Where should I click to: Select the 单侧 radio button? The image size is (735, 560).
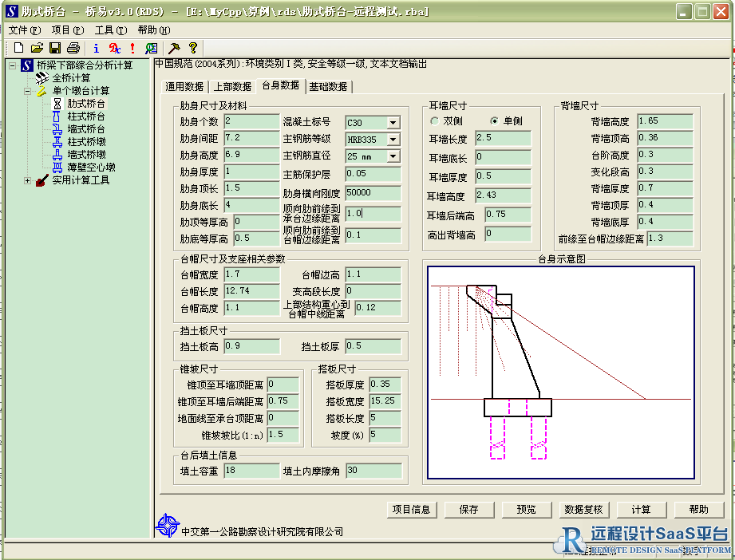(x=495, y=121)
